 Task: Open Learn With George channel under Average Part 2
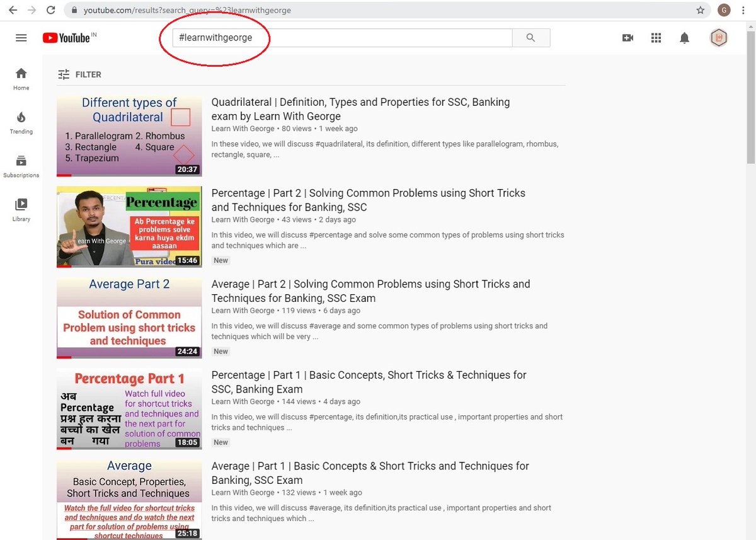(x=243, y=311)
